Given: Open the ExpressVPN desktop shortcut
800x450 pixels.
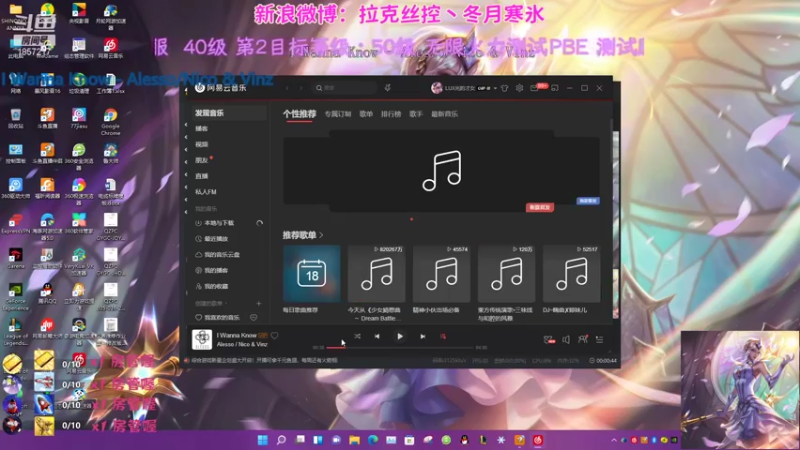Looking at the screenshot, I should (15, 223).
